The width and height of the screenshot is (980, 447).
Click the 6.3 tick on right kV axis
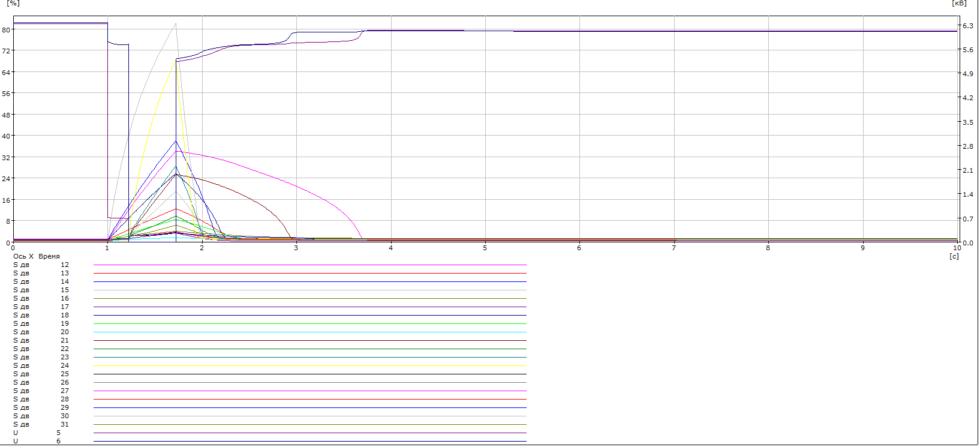[x=968, y=26]
